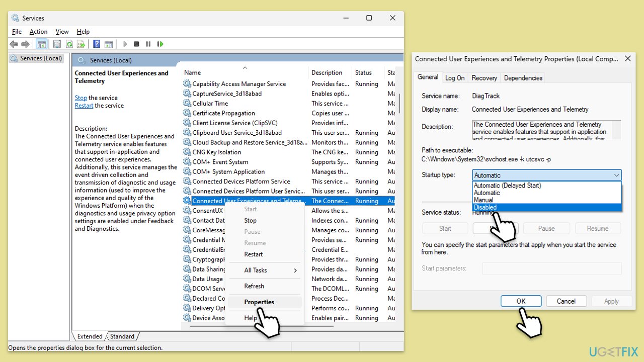
Task: Close the Properties dialog with X
Action: click(627, 59)
